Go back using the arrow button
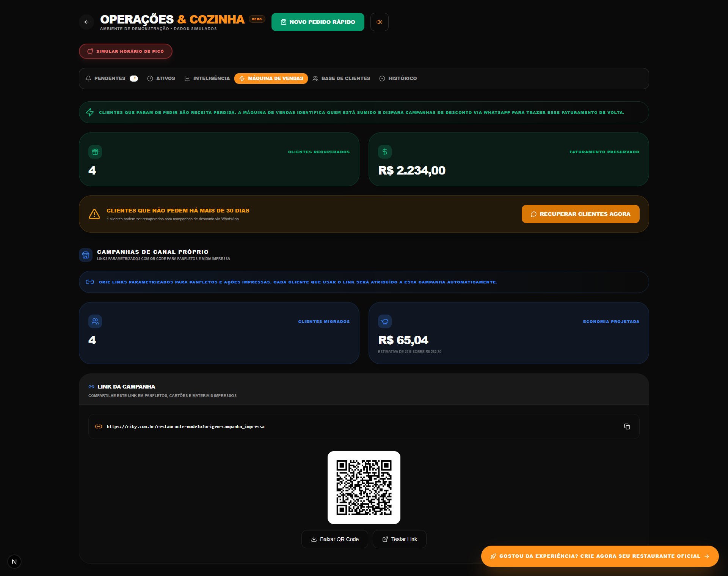 tap(86, 22)
